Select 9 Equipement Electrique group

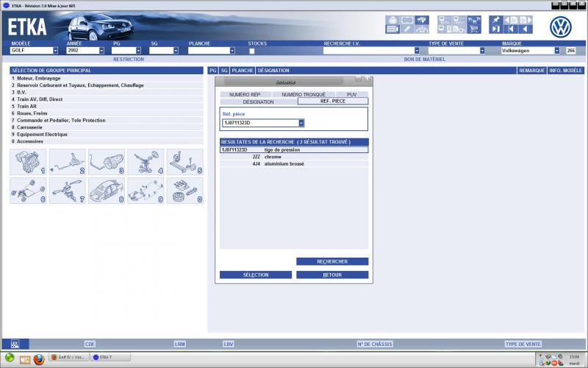107,135
